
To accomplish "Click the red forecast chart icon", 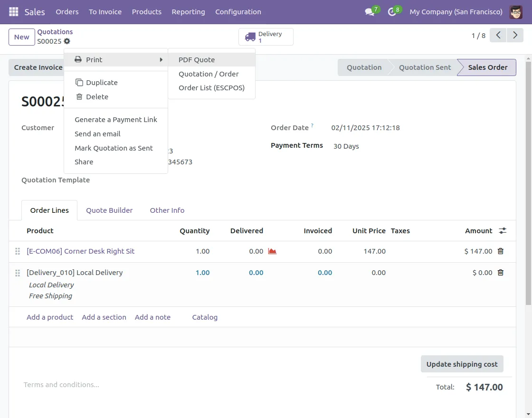I will tap(272, 251).
